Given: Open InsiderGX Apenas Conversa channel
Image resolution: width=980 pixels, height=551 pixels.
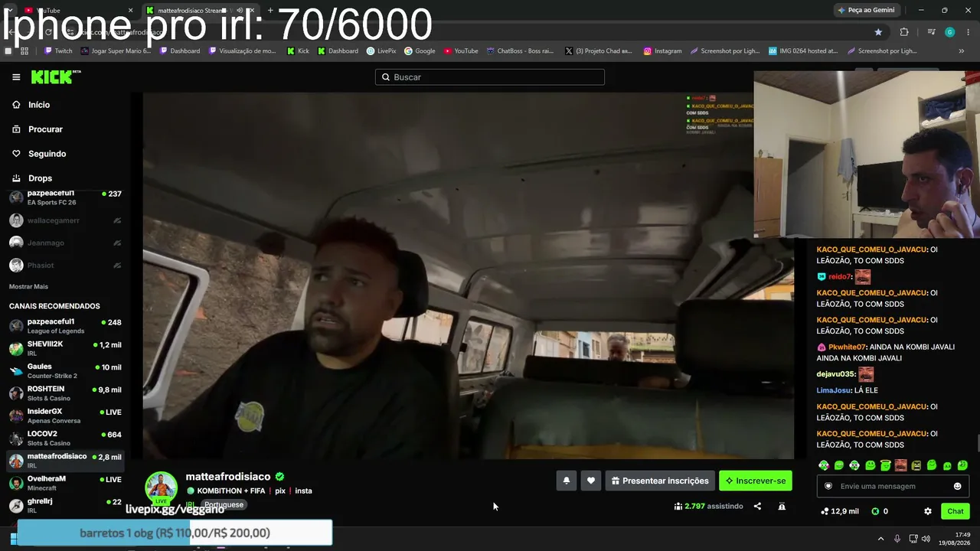Looking at the screenshot, I should click(65, 416).
